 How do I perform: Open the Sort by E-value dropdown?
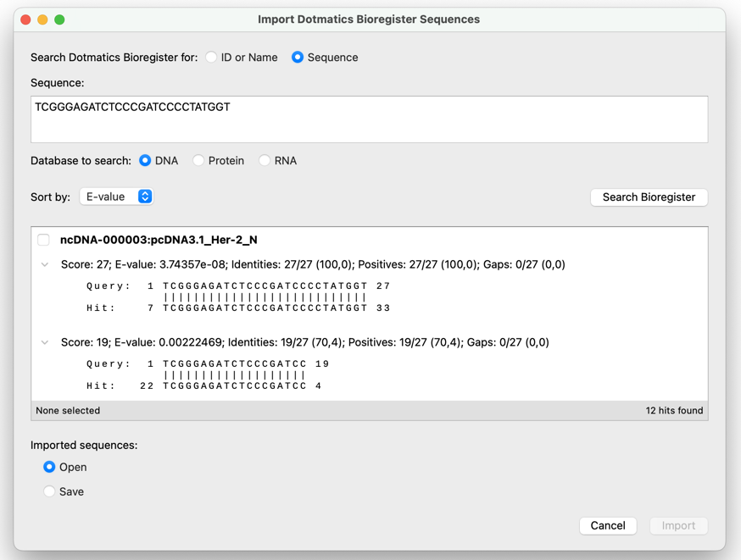[116, 197]
